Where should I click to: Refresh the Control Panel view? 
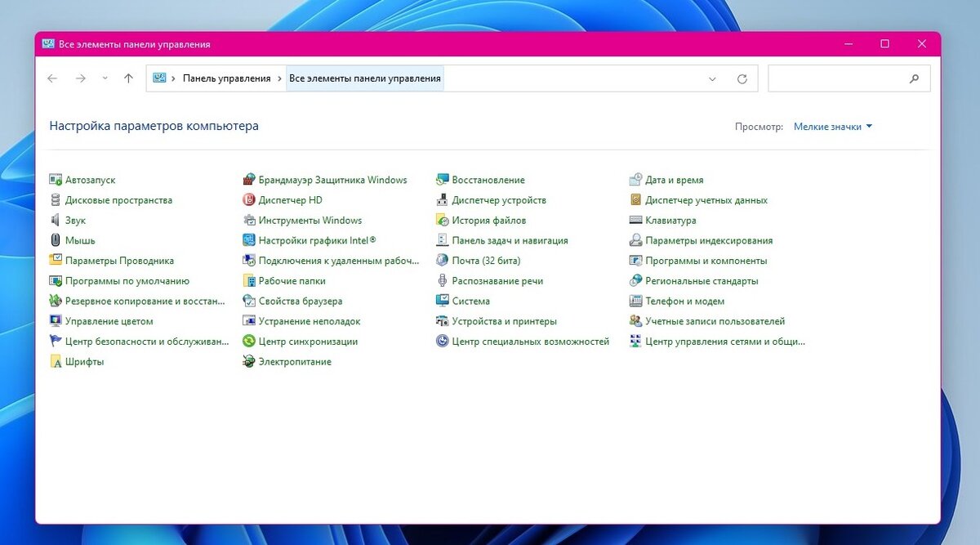742,79
